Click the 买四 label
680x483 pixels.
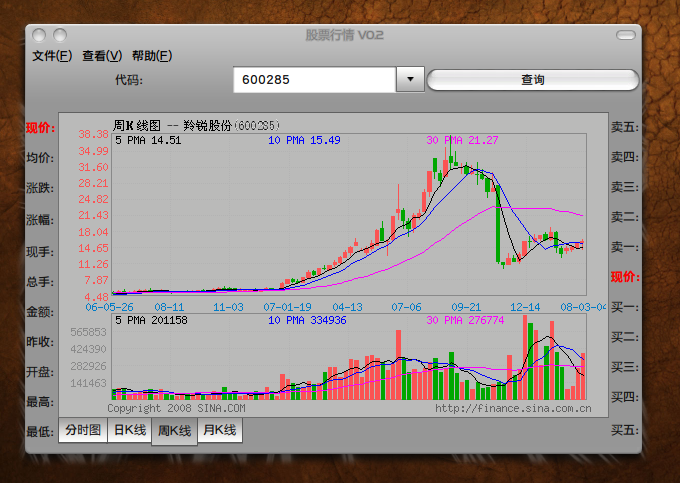[625, 397]
